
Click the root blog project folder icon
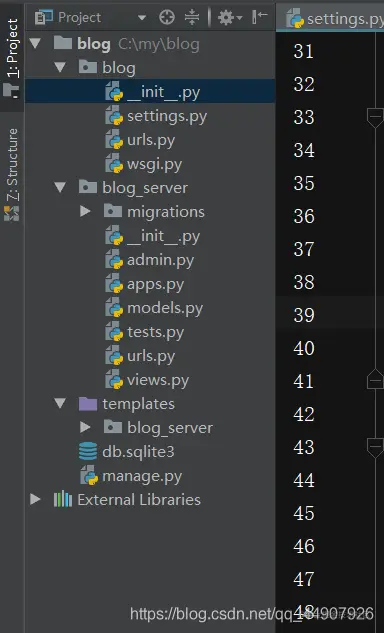point(63,42)
